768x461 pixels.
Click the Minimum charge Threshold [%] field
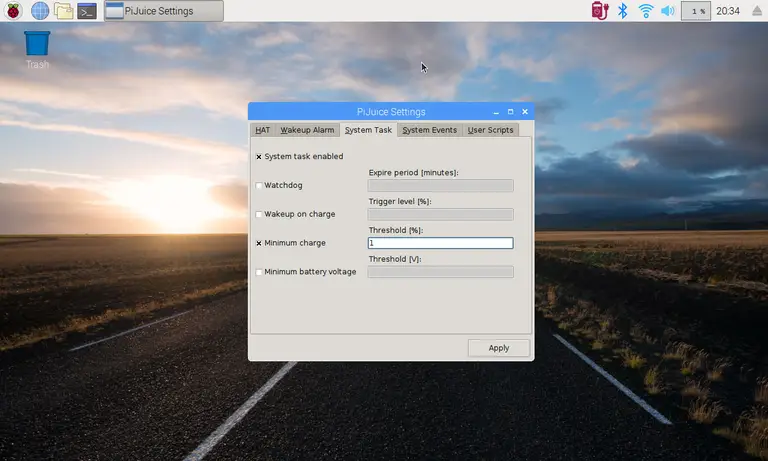pos(440,243)
